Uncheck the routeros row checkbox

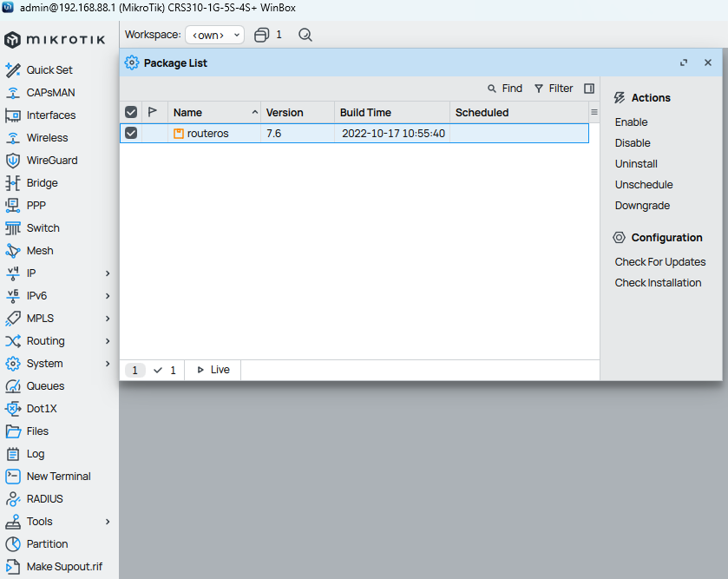coord(131,134)
